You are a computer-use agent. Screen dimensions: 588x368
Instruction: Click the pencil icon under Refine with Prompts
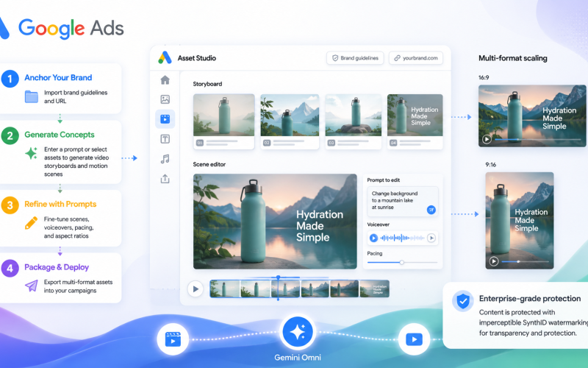point(31,223)
